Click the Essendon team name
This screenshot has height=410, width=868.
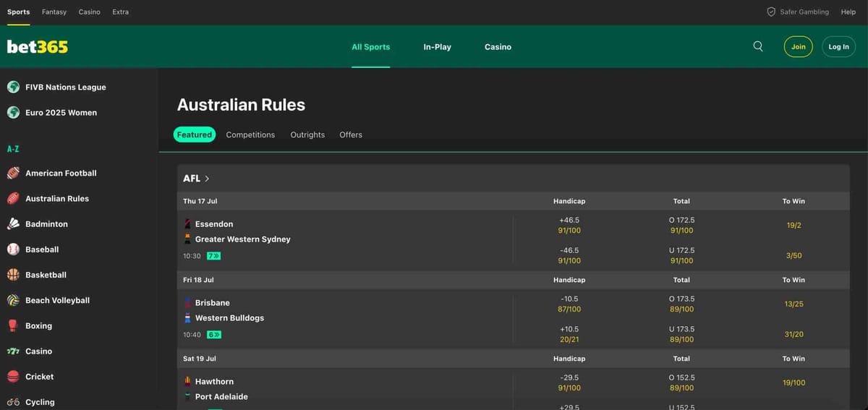tap(214, 224)
